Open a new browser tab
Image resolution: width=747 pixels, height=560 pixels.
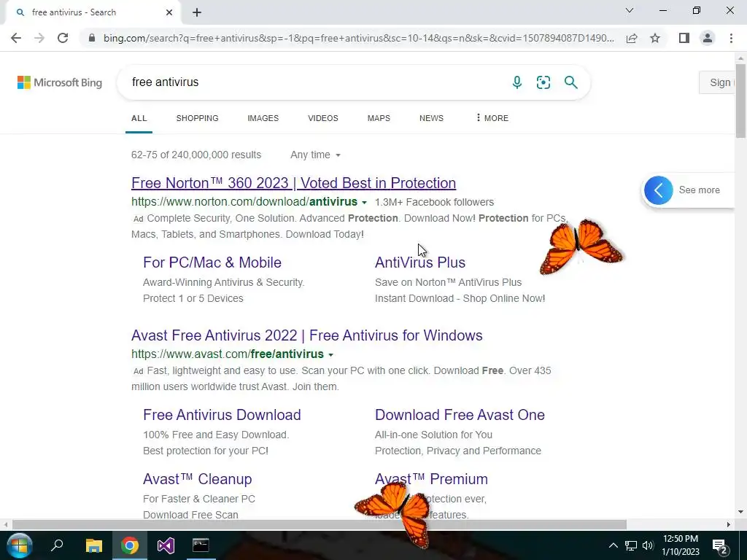click(x=197, y=12)
